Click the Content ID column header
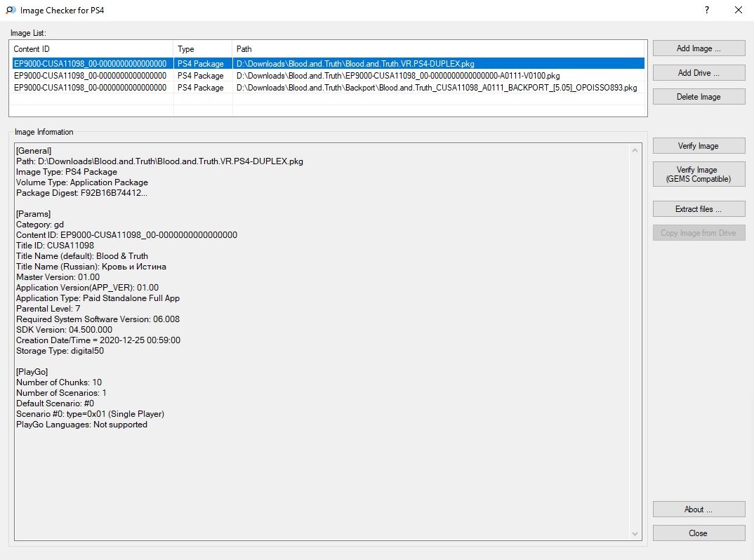This screenshot has width=754, height=560. 91,49
